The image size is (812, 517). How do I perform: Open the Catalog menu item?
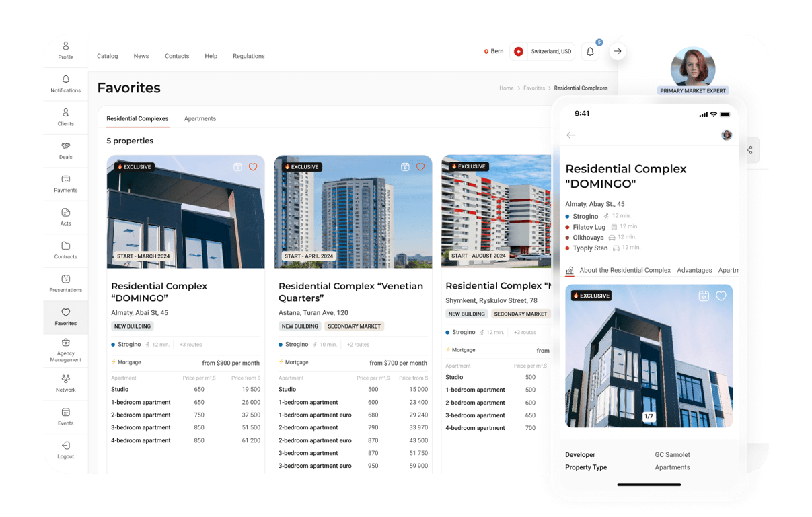click(x=107, y=56)
